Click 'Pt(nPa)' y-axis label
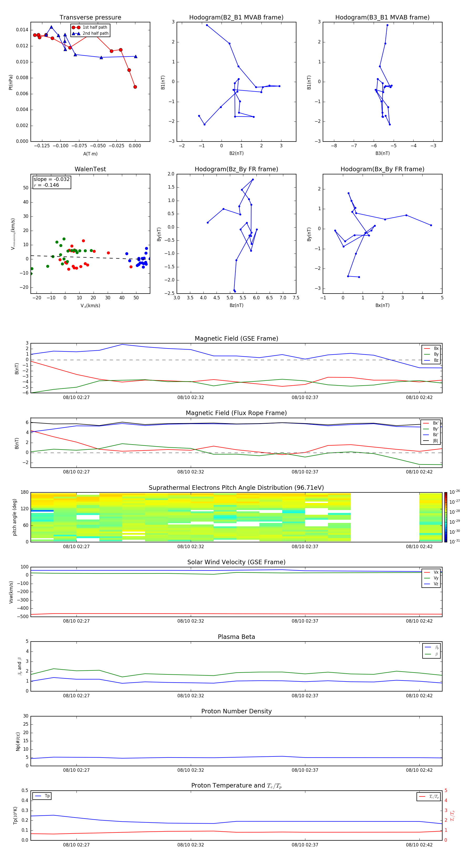The width and height of the screenshot is (473, 868). (11, 82)
